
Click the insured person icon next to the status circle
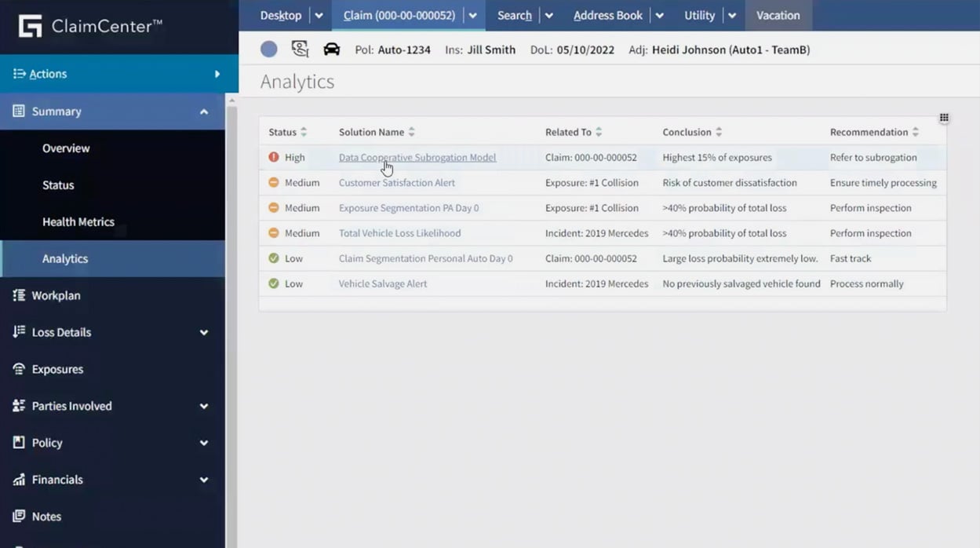point(300,49)
